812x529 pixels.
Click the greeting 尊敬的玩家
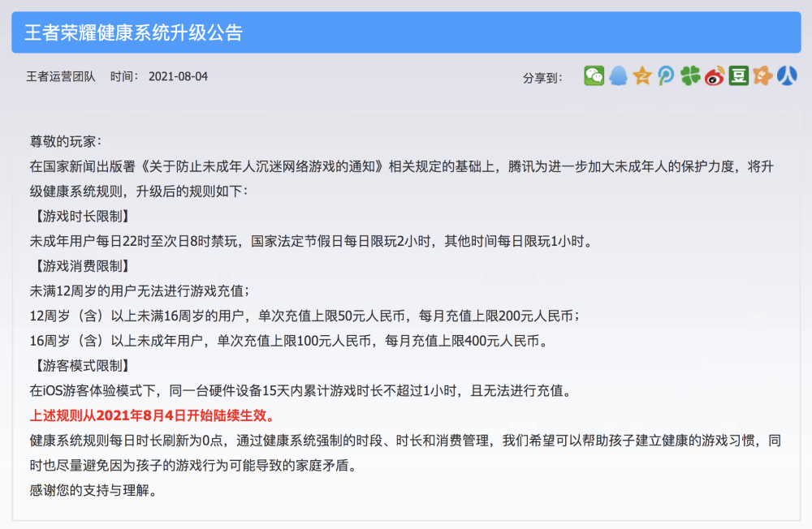pos(66,141)
